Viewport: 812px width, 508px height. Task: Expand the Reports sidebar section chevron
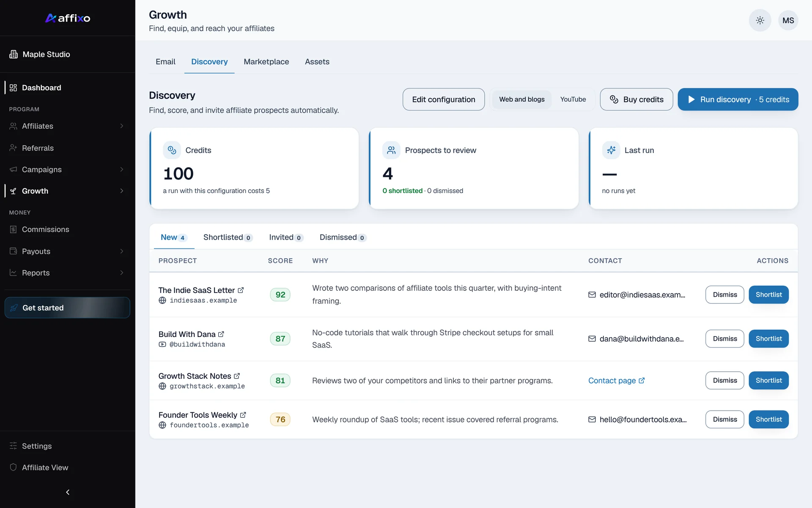tap(122, 273)
